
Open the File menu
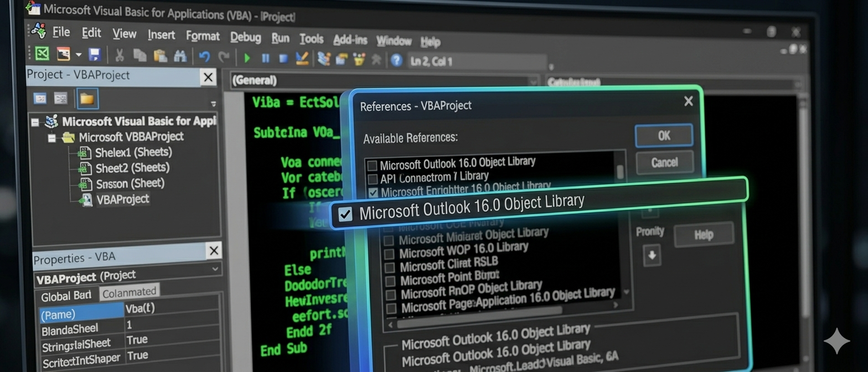click(61, 32)
